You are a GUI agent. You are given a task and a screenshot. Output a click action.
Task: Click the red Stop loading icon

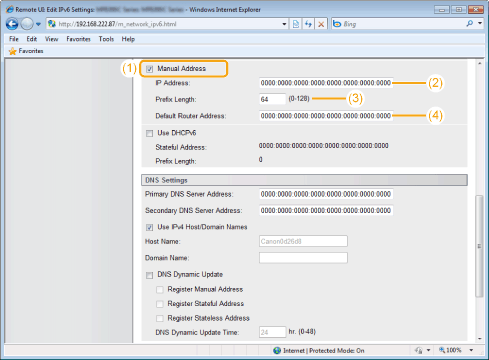tap(321, 24)
